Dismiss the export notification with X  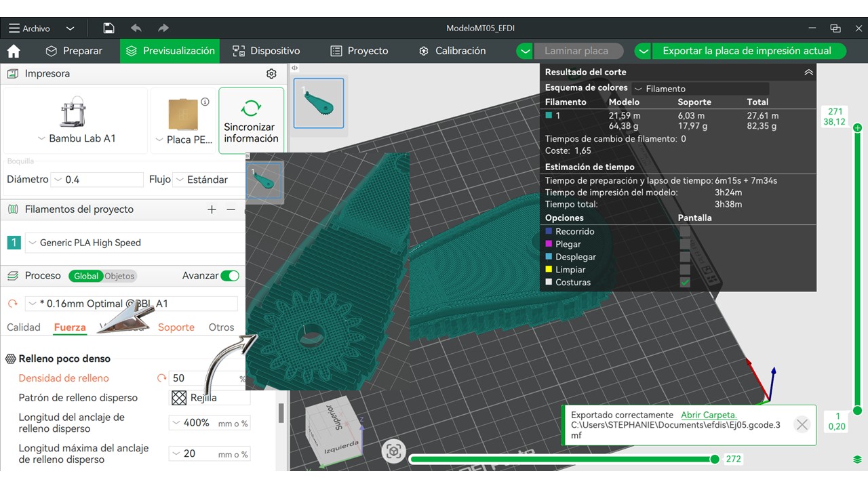(x=802, y=425)
